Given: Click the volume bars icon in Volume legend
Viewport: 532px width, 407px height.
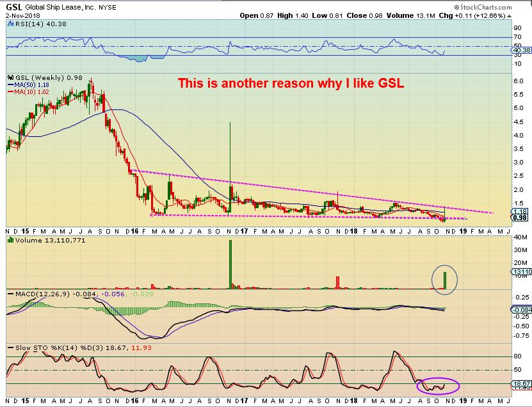Looking at the screenshot, I should click(x=10, y=241).
